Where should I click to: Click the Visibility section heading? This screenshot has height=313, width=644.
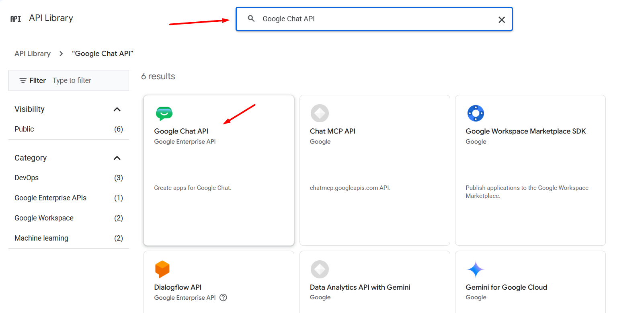coord(29,109)
